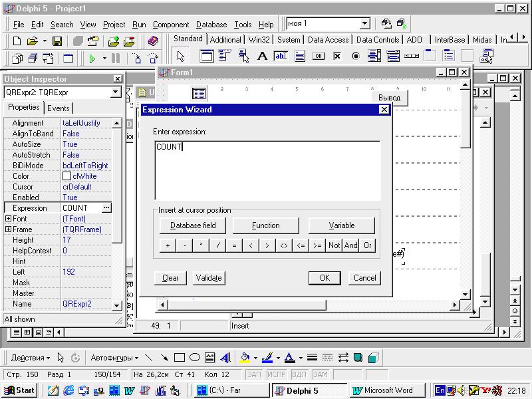
Task: Open the Действия dropdown menu
Action: pyautogui.click(x=30, y=358)
